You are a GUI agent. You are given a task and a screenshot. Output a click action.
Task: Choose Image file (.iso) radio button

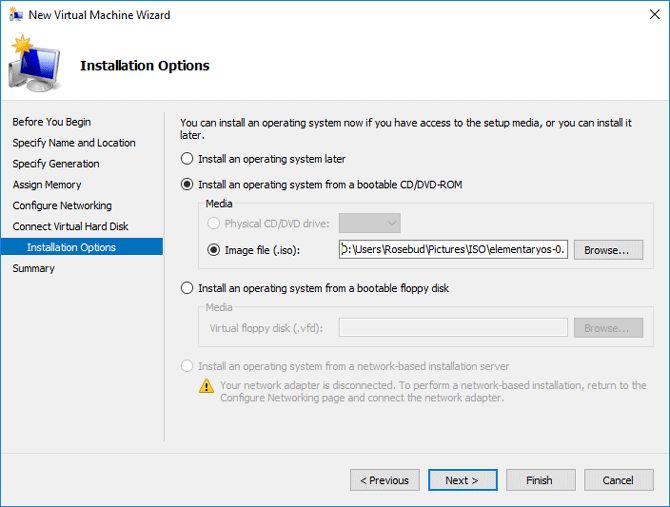pyautogui.click(x=214, y=250)
